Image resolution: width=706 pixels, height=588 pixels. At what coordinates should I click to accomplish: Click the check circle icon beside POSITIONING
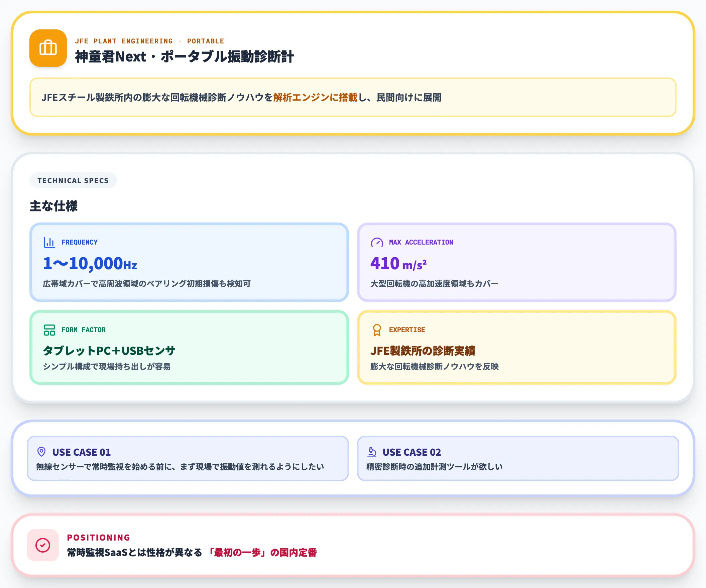[x=43, y=545]
